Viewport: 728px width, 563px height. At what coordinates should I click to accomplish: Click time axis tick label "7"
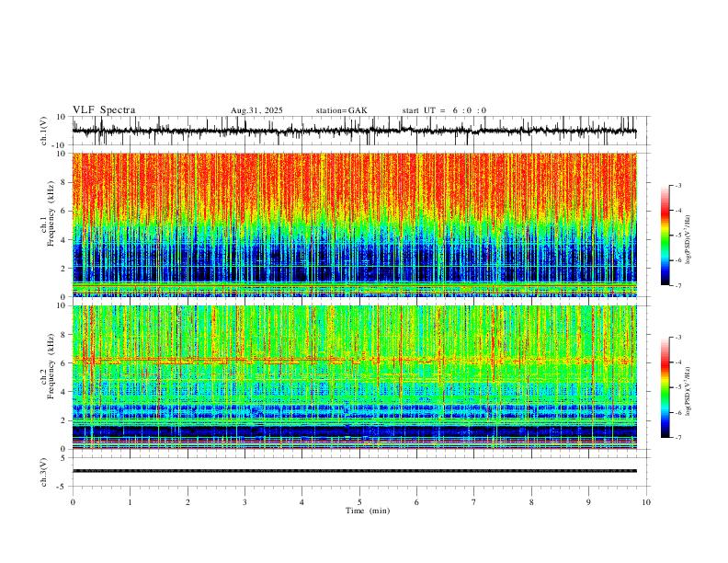(x=474, y=502)
